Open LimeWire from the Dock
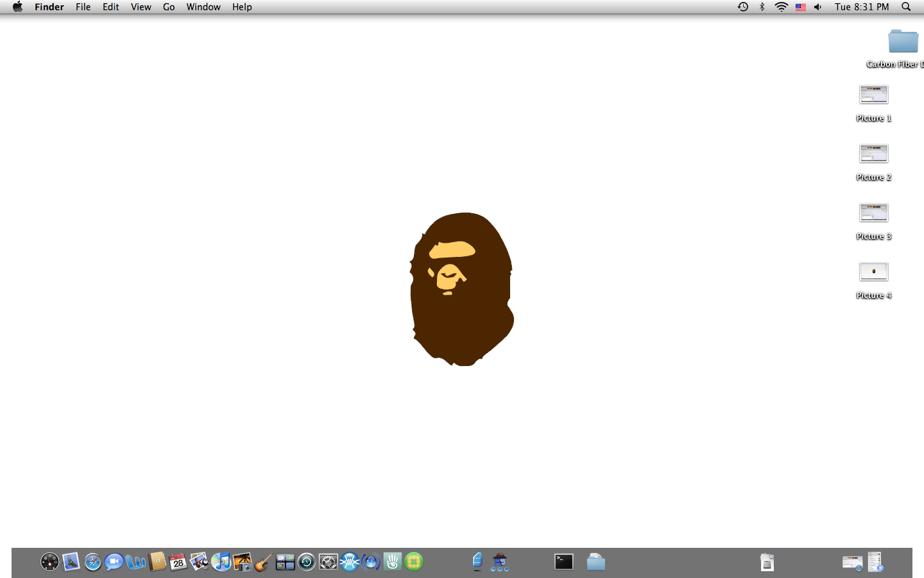This screenshot has width=924, height=578. (x=414, y=562)
